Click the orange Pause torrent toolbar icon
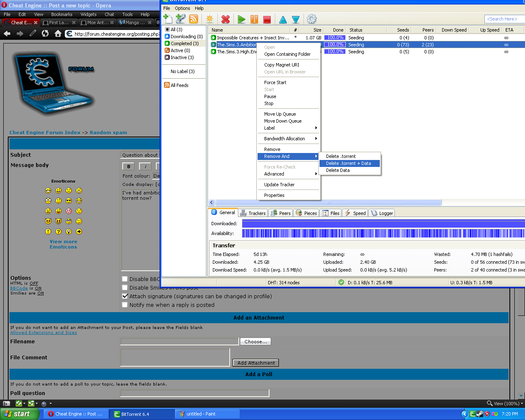 254,19
